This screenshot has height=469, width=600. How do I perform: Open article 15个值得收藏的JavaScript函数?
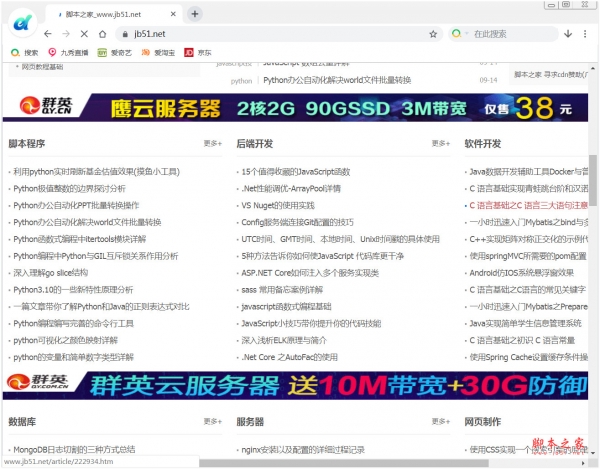click(x=296, y=172)
